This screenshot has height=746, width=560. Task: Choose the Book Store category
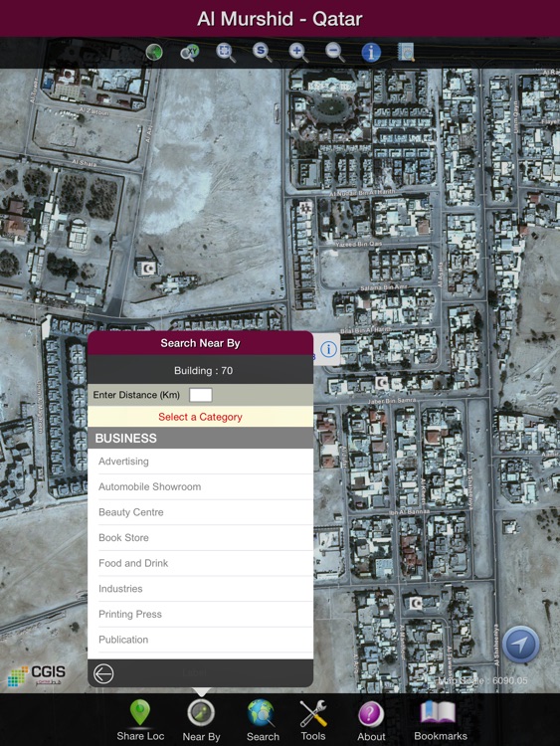click(200, 537)
